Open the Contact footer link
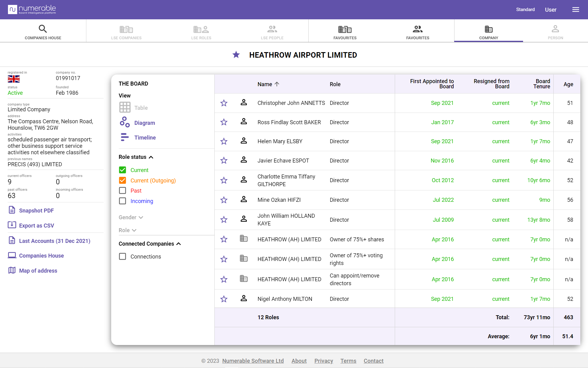 [x=373, y=361]
